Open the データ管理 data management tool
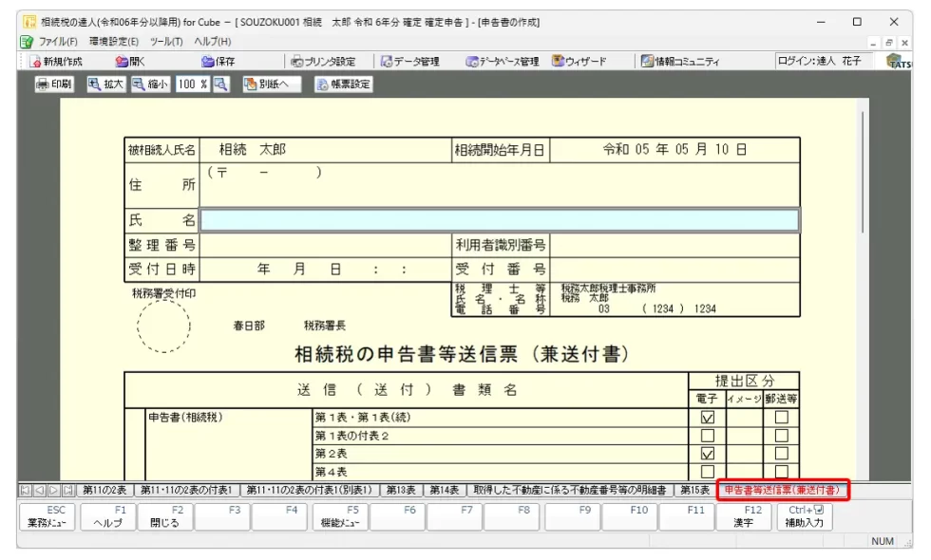Screen dimensions: 931x560 409,62
